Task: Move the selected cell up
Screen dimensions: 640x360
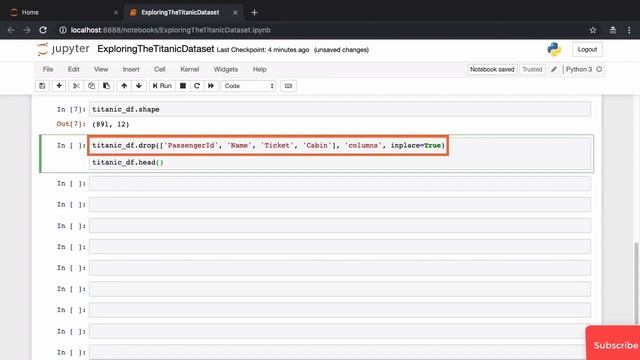Action: [x=124, y=86]
